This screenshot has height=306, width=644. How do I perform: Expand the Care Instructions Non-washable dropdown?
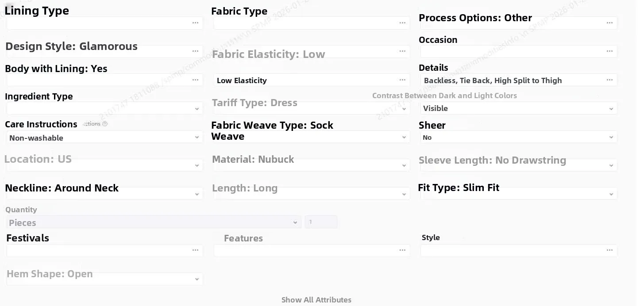[105, 138]
